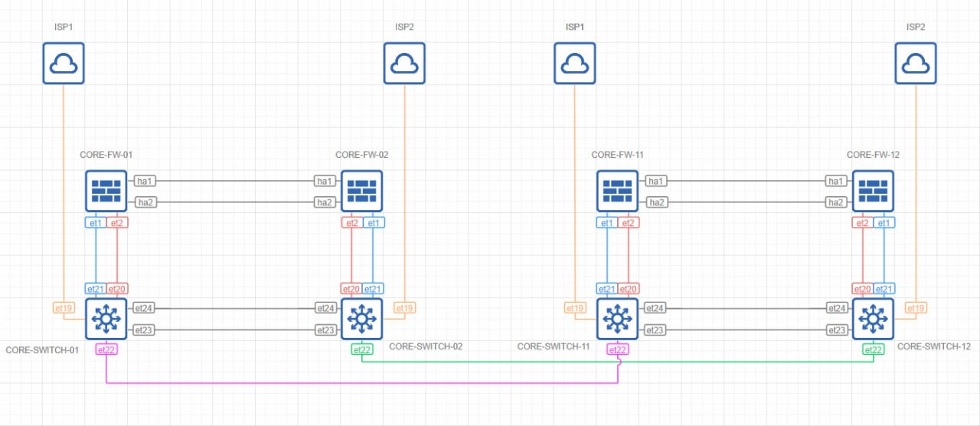The height and width of the screenshot is (426, 980).
Task: Select the green et22 port under CORE-SWITCH-12
Action: pos(874,349)
